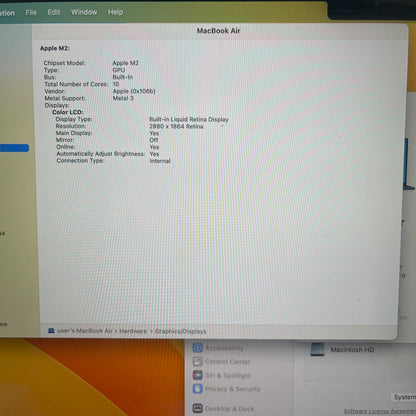Click the Control Center icon

[x=198, y=361]
